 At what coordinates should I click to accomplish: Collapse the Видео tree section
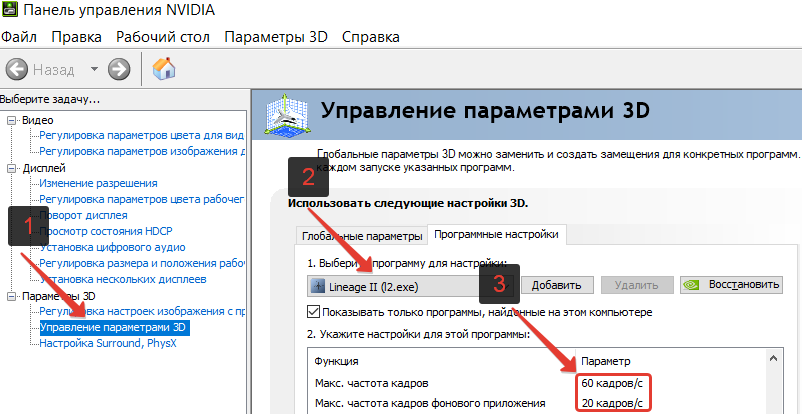pos(11,120)
